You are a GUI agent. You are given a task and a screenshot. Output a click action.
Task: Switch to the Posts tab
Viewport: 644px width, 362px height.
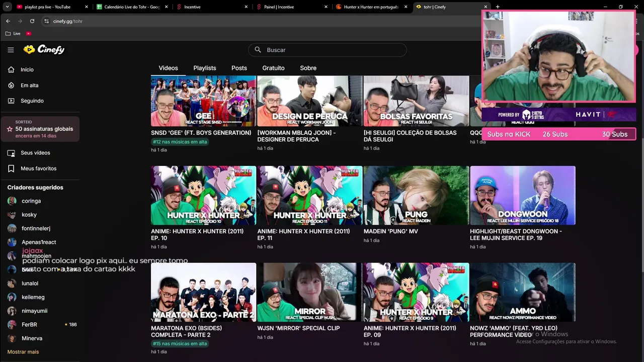click(239, 68)
